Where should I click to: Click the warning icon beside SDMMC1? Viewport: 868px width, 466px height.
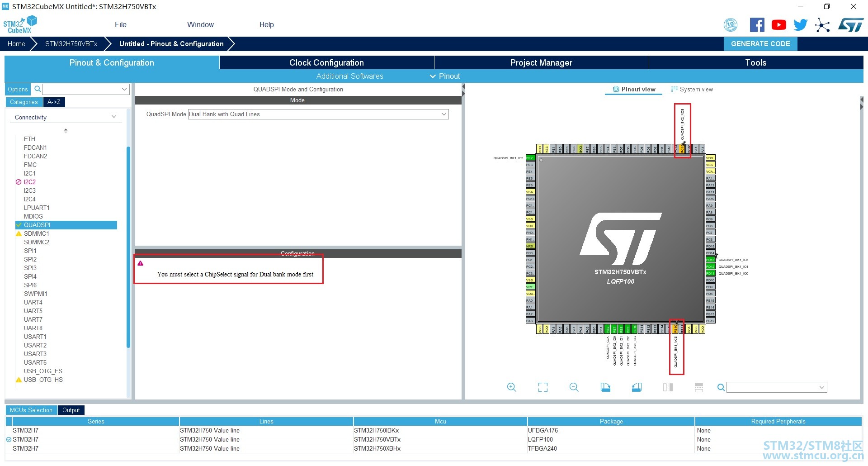click(x=19, y=234)
